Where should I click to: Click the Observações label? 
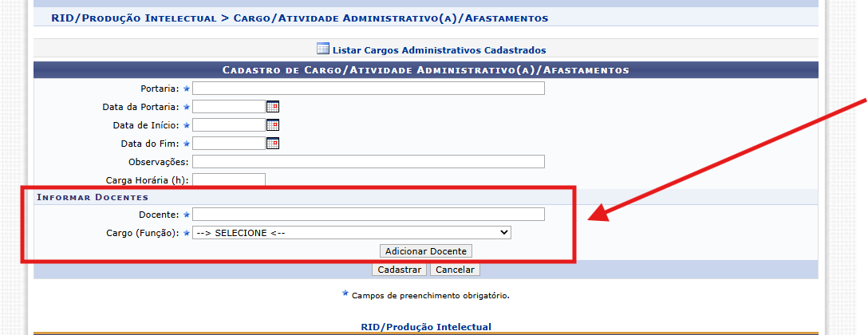pyautogui.click(x=158, y=162)
